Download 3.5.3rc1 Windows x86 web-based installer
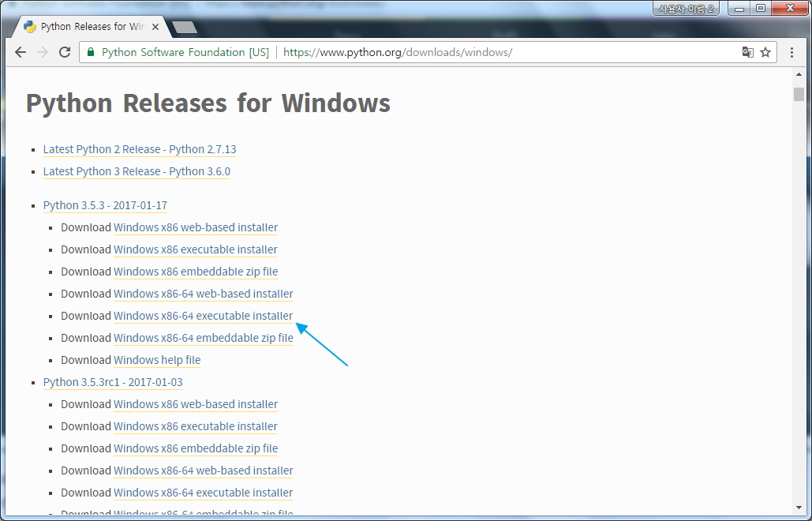This screenshot has height=521, width=812. [196, 404]
